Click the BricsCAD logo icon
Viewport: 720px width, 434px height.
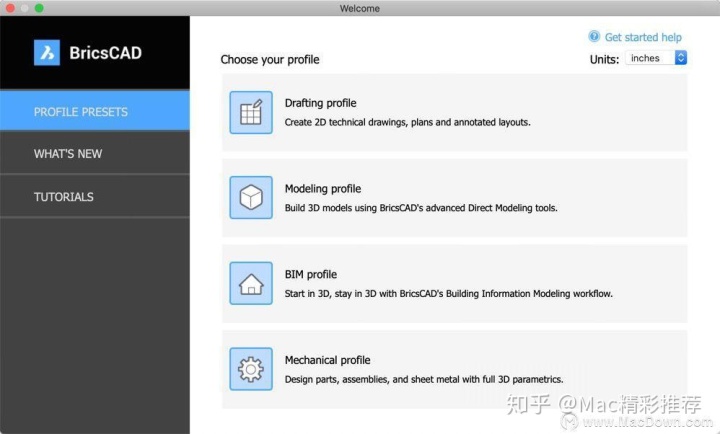tap(47, 53)
